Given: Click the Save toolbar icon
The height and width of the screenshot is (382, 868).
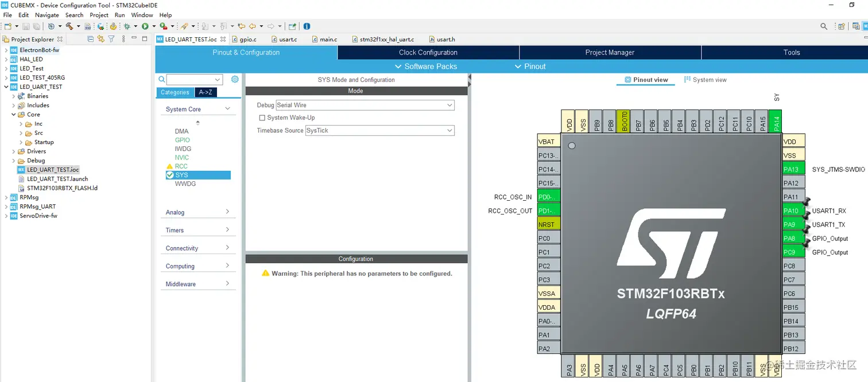Looking at the screenshot, I should 26,26.
